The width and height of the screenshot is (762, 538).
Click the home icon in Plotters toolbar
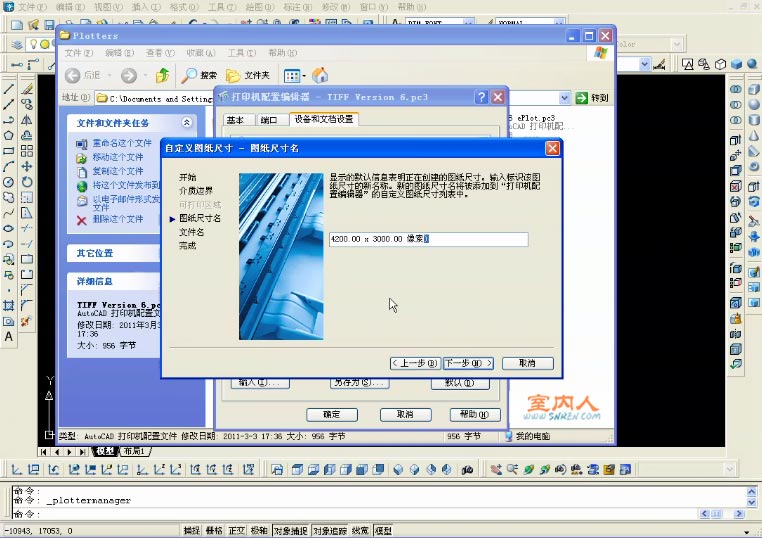[x=320, y=75]
